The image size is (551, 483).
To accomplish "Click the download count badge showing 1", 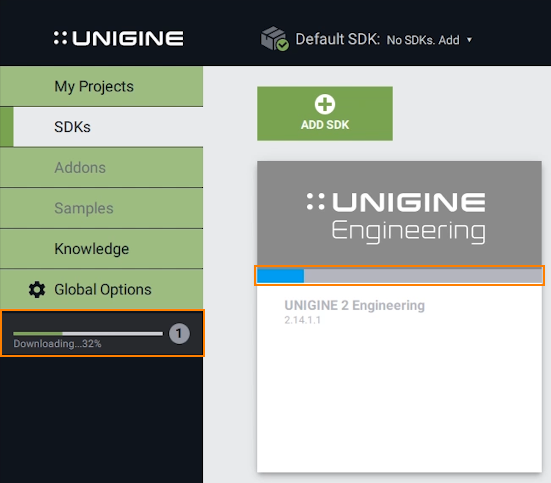I will pos(179,333).
